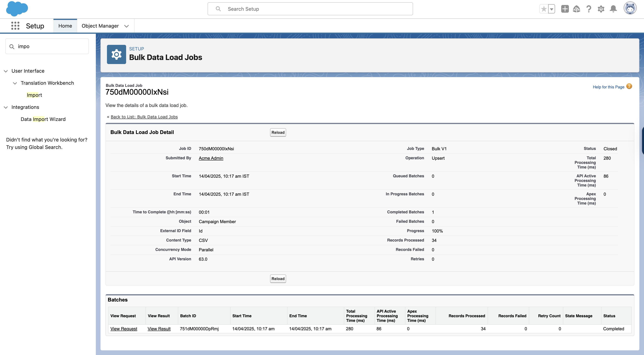Viewport: 644px width, 355px height.
Task: Open the favorites list dropdown arrow
Action: 551,9
